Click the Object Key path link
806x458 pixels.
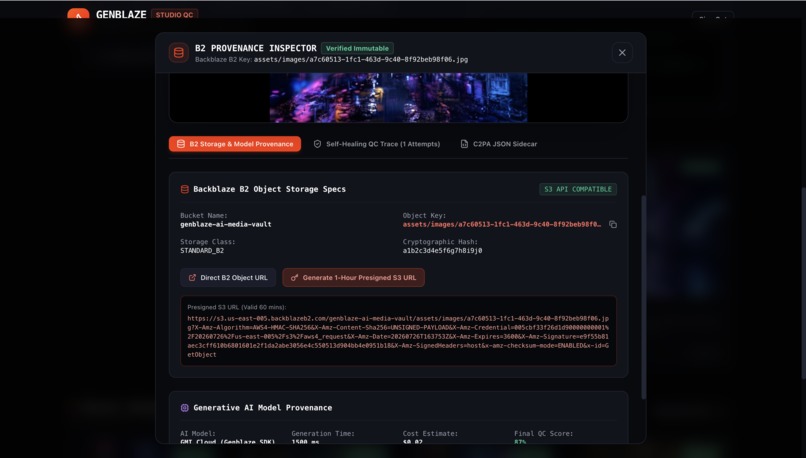pos(501,224)
